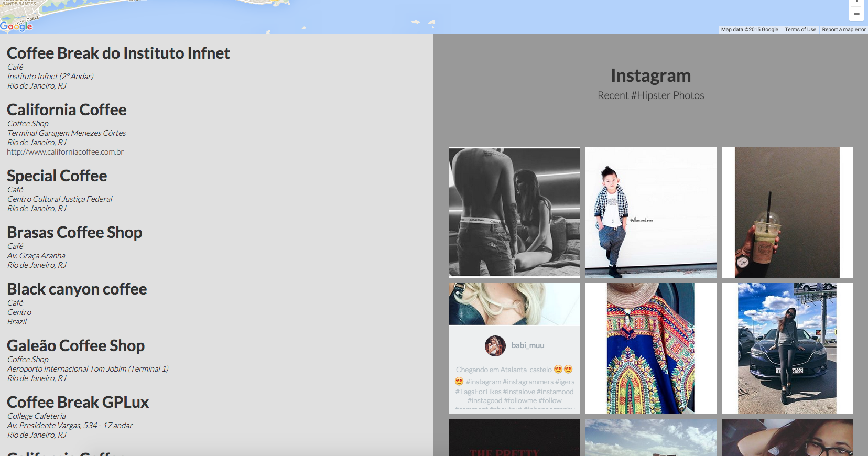
Task: Open the californiacoffee.com.br website link
Action: (x=66, y=152)
